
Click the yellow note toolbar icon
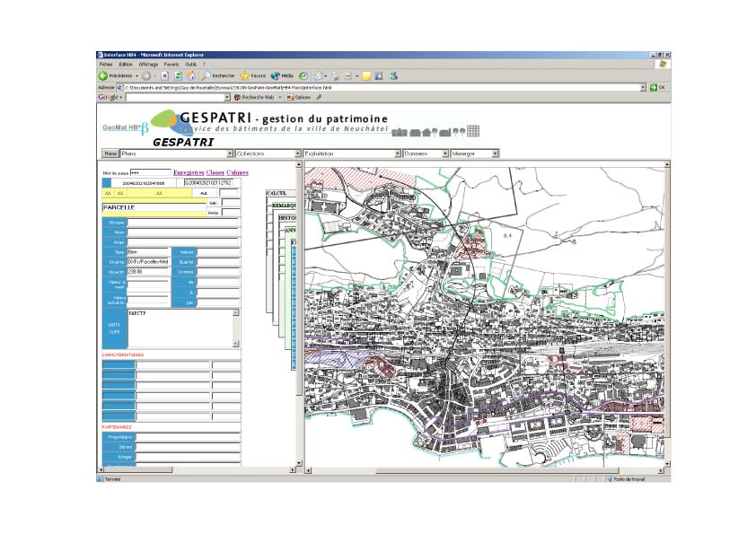[x=366, y=75]
